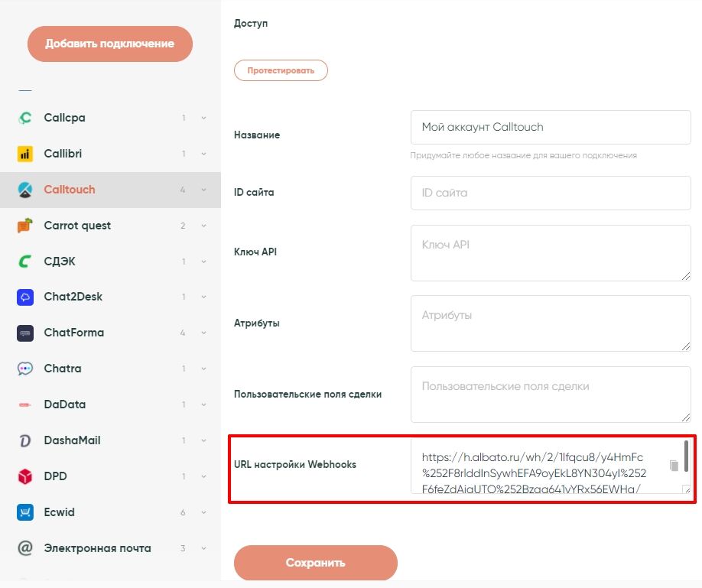Click the Webhooks URL field scrollbar

coord(687,456)
